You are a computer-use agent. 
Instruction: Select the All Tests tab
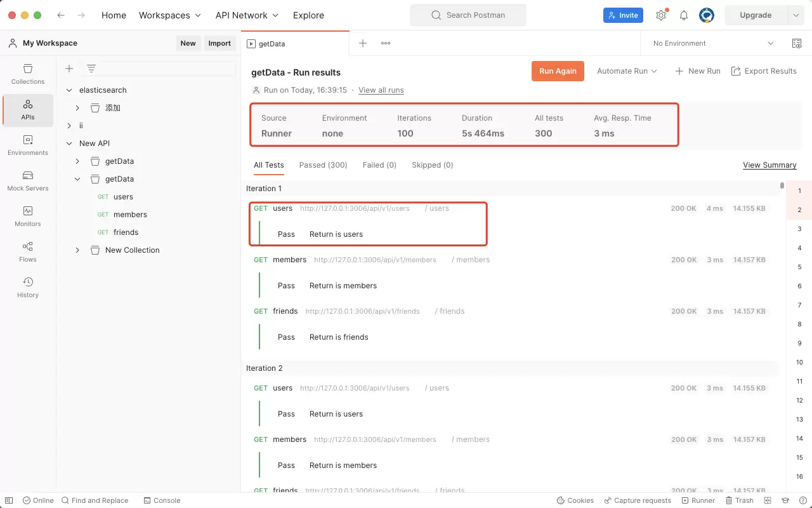pos(269,165)
